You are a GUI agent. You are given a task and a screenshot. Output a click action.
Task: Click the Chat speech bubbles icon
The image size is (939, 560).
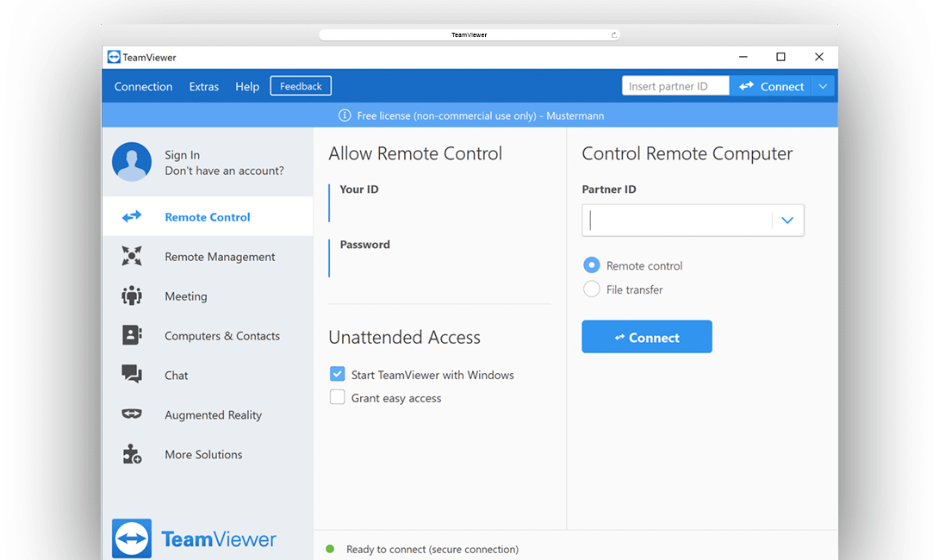pos(132,374)
